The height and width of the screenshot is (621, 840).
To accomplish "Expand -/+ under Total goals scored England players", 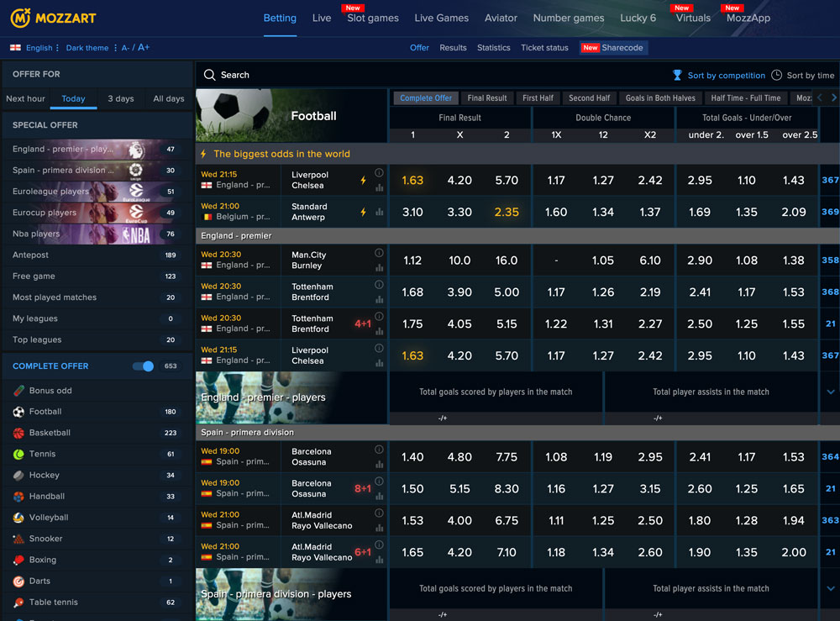I will coord(443,418).
